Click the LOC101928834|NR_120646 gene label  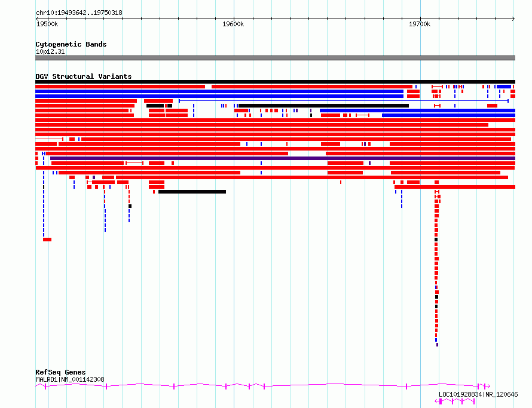click(478, 394)
